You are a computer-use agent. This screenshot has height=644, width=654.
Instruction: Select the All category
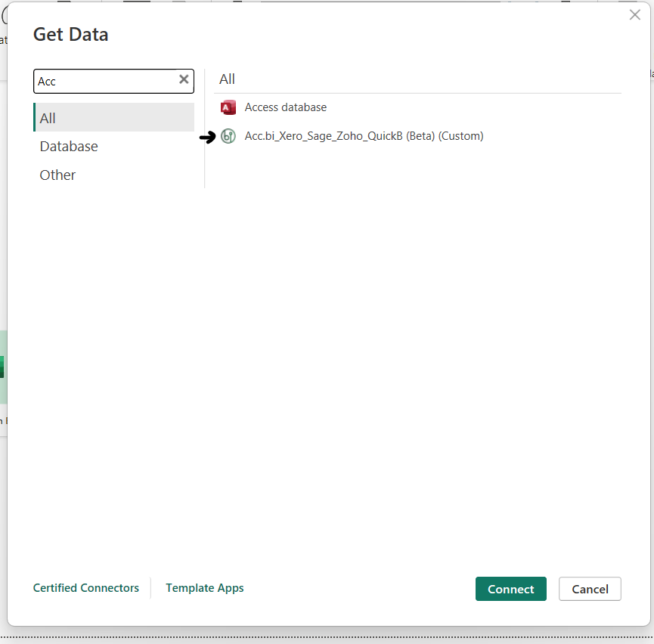114,118
